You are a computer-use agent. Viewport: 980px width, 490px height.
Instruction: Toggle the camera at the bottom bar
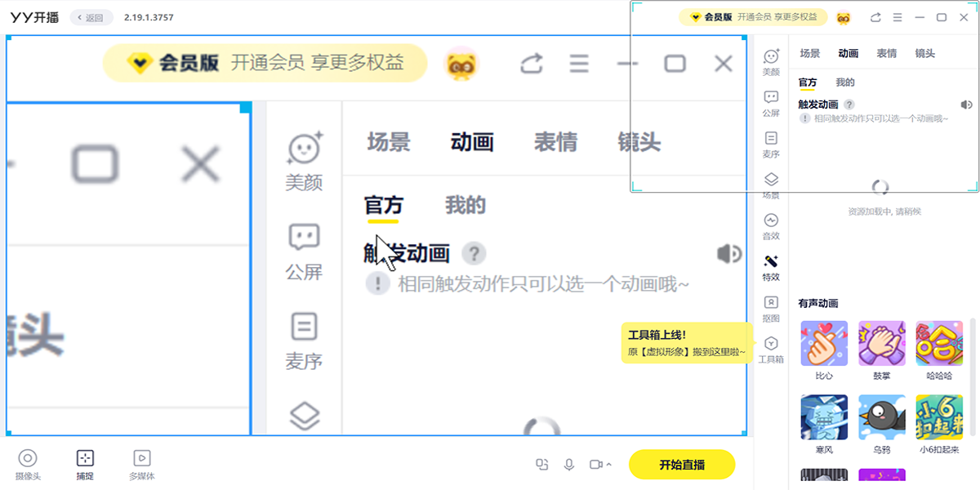point(596,464)
